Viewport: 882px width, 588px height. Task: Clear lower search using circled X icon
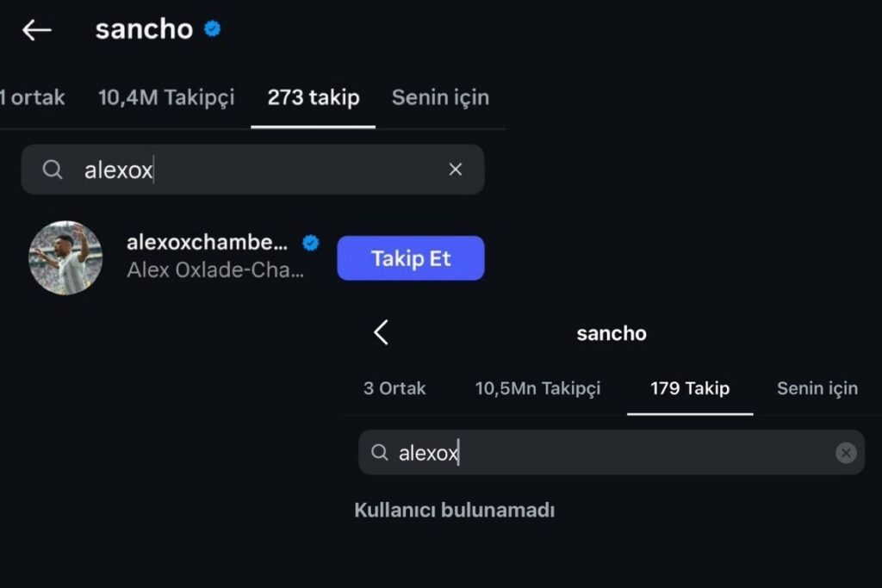[846, 453]
